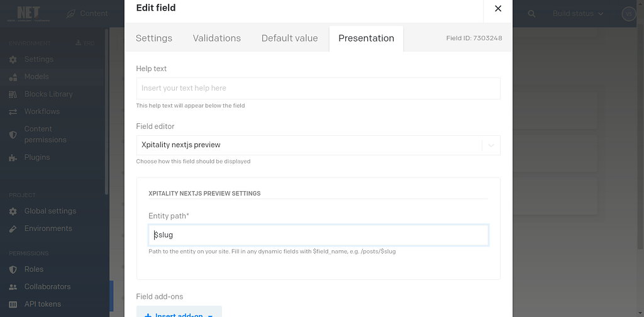Focus the Help text input

click(x=318, y=88)
